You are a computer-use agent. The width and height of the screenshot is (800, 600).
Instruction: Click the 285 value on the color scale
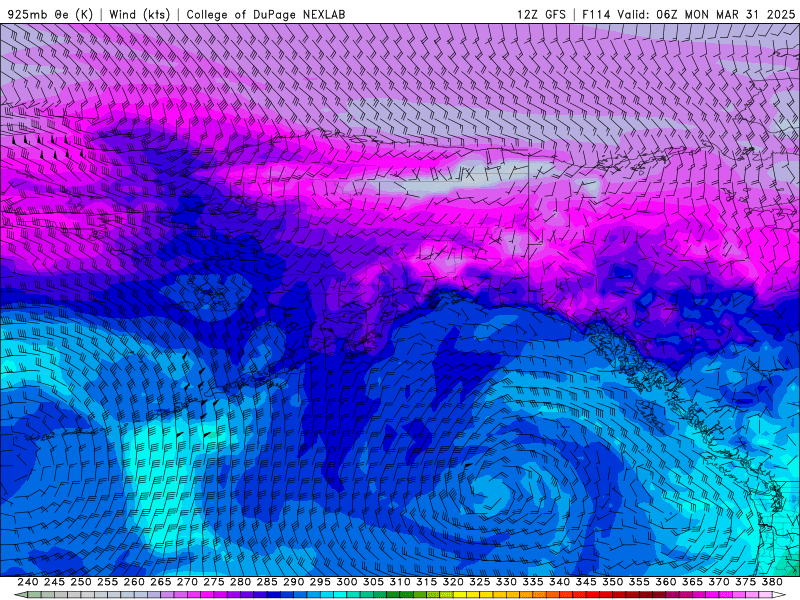pos(267,582)
